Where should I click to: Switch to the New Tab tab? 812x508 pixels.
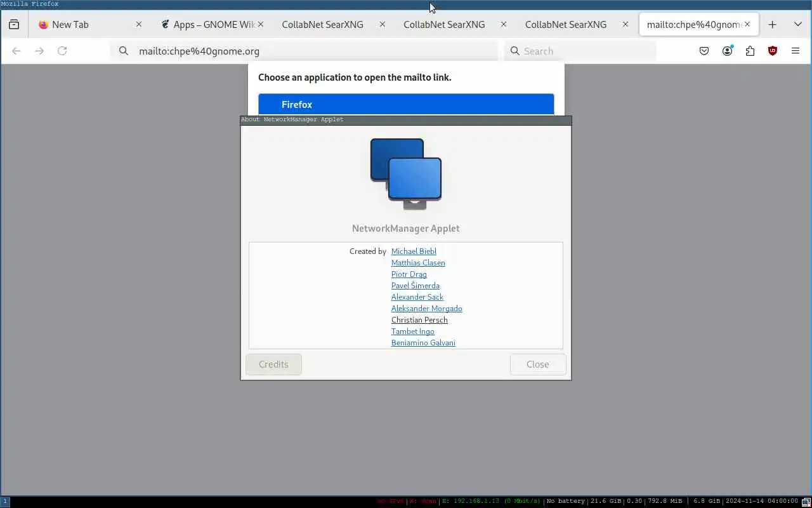pos(89,24)
